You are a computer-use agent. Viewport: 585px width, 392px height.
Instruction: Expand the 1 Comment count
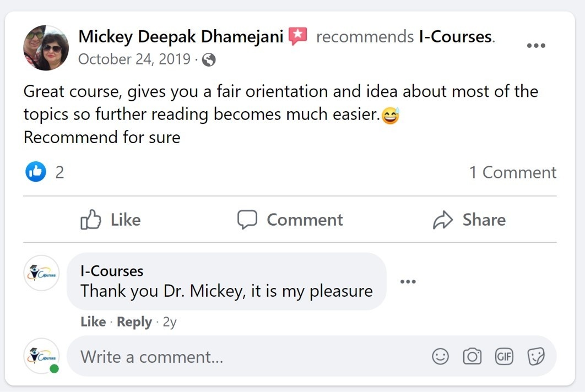(512, 172)
